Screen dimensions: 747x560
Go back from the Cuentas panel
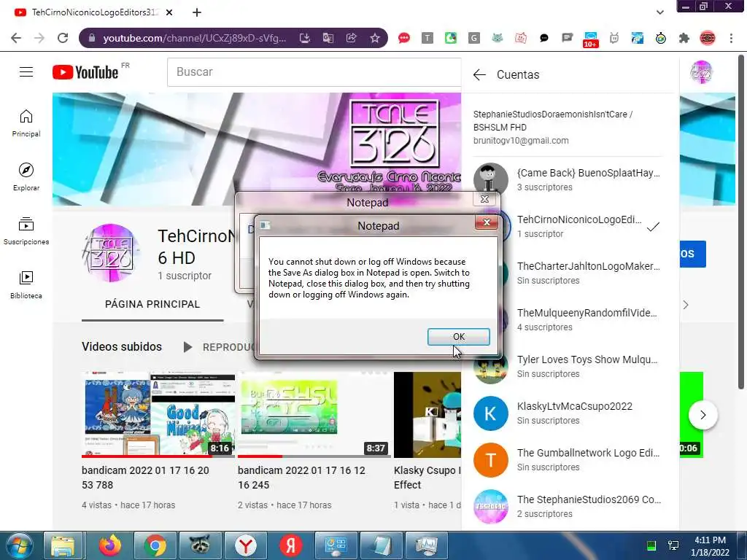(479, 75)
